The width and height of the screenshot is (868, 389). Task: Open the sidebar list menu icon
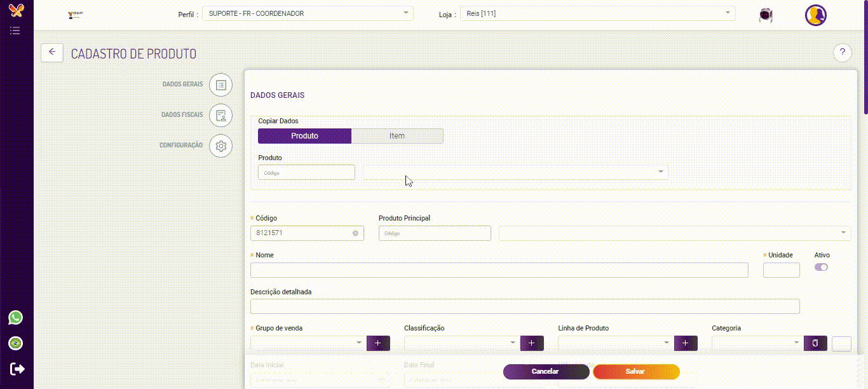[15, 30]
